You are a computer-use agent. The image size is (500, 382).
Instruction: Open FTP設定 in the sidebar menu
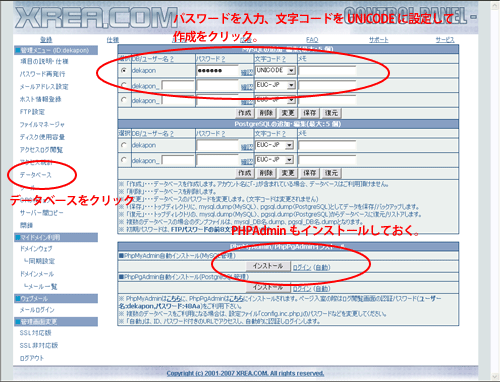click(32, 112)
